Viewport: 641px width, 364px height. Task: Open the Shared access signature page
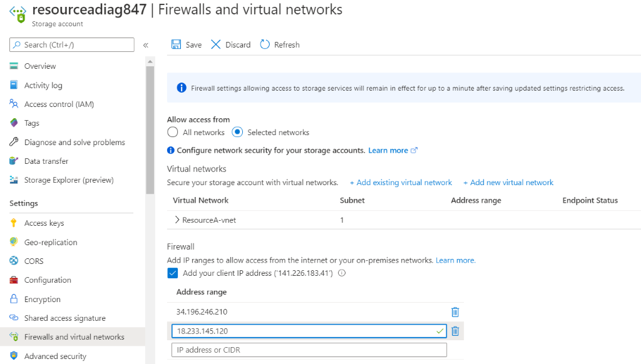(64, 318)
